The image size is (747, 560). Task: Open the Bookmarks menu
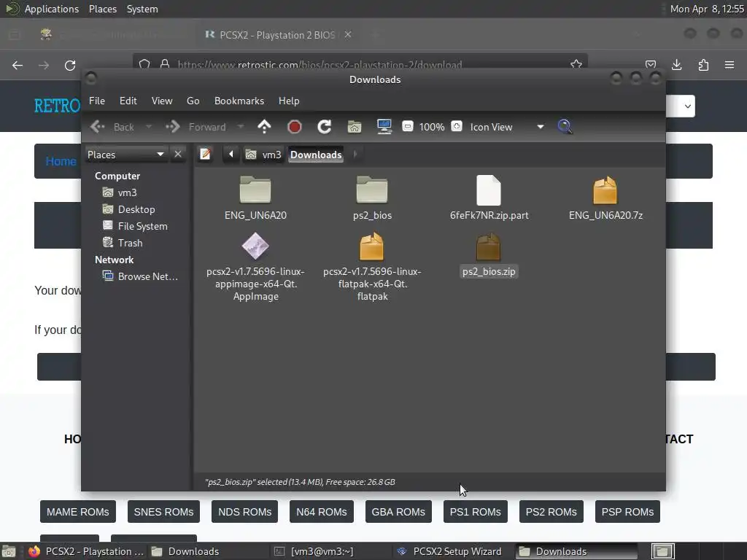(239, 101)
